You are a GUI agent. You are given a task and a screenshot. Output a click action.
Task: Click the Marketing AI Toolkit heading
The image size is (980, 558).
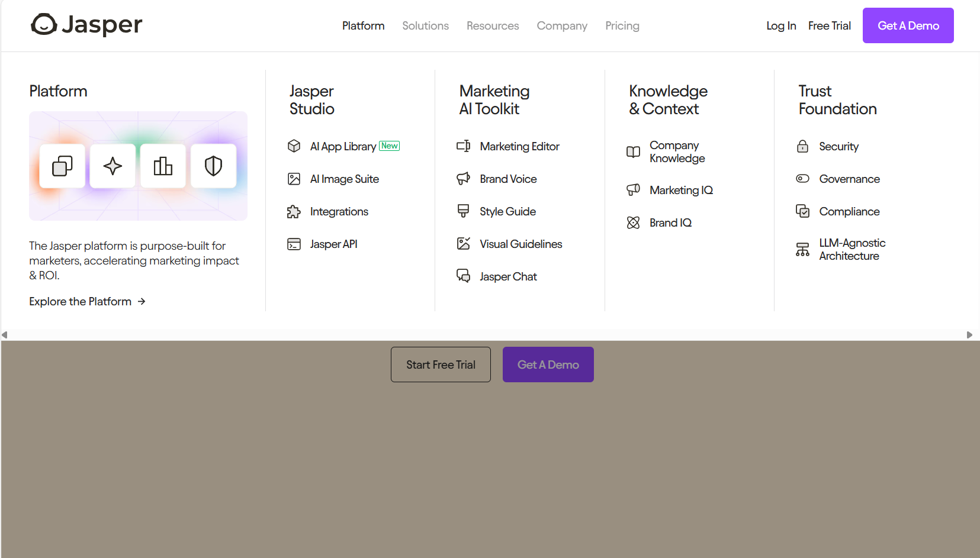click(494, 100)
